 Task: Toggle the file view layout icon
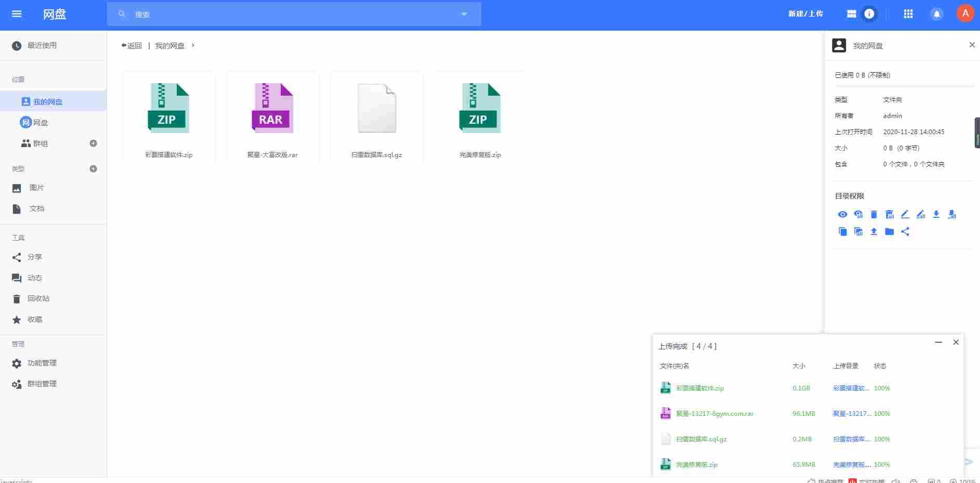coord(852,14)
